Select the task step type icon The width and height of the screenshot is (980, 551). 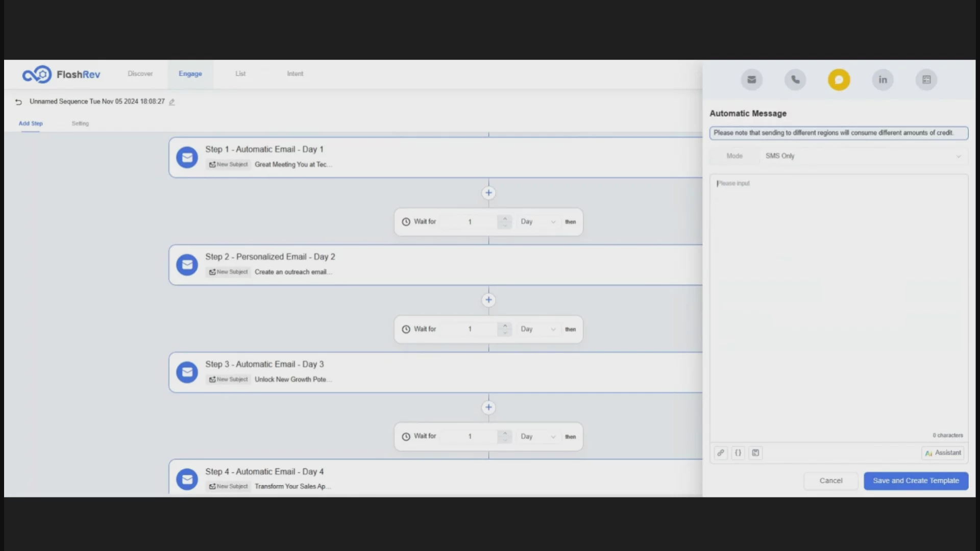click(926, 80)
